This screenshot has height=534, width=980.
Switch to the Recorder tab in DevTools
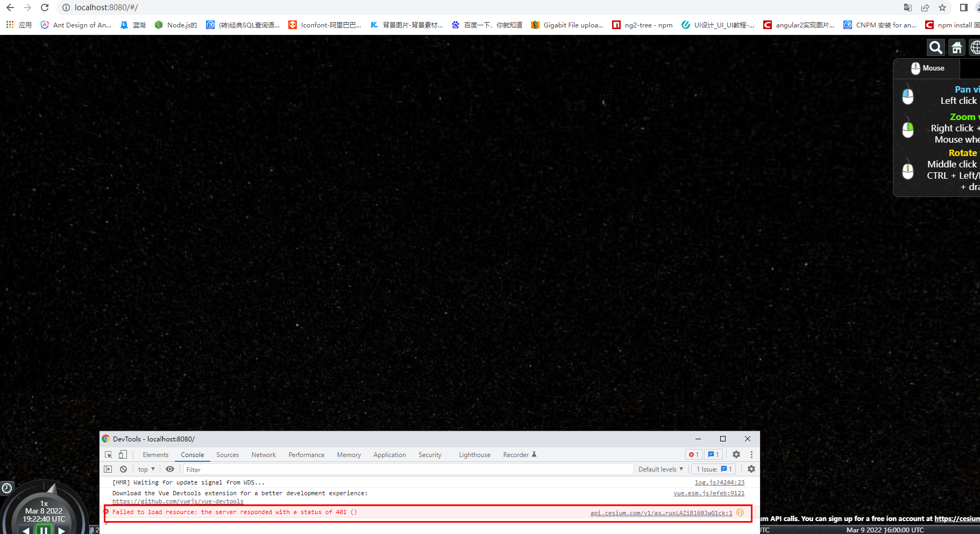[x=520, y=455]
